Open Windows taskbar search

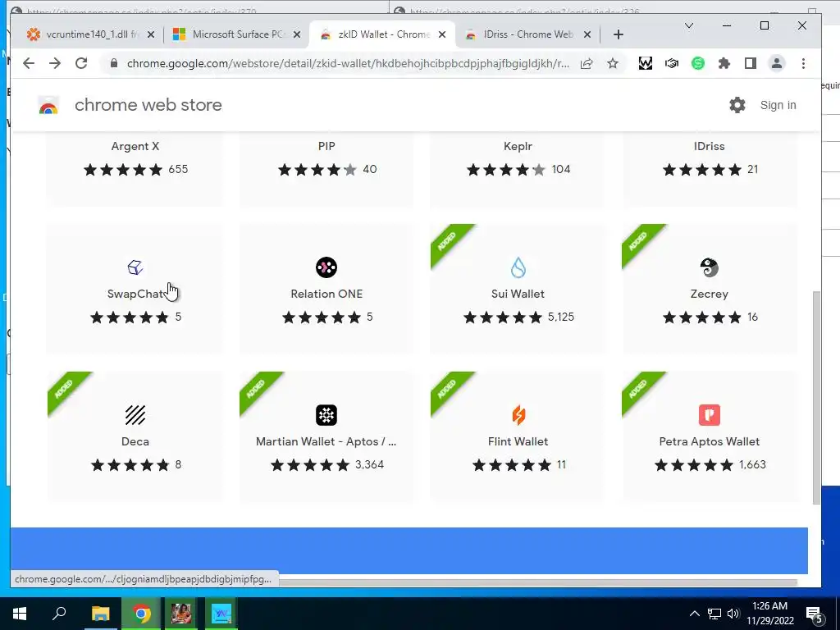59,614
